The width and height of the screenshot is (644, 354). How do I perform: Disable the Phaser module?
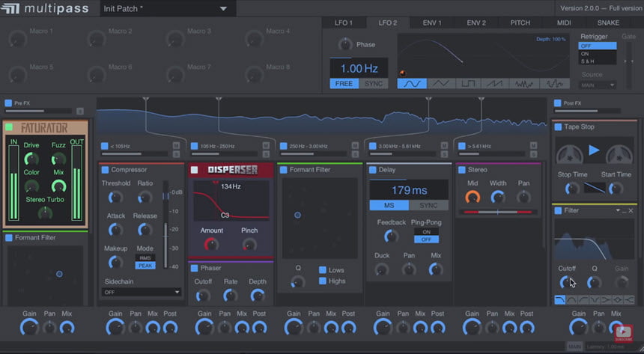194,268
